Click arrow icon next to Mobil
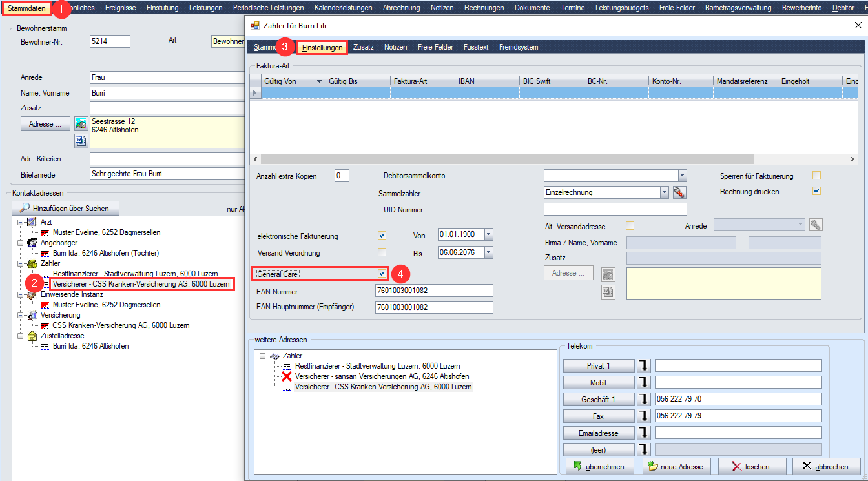 click(644, 383)
